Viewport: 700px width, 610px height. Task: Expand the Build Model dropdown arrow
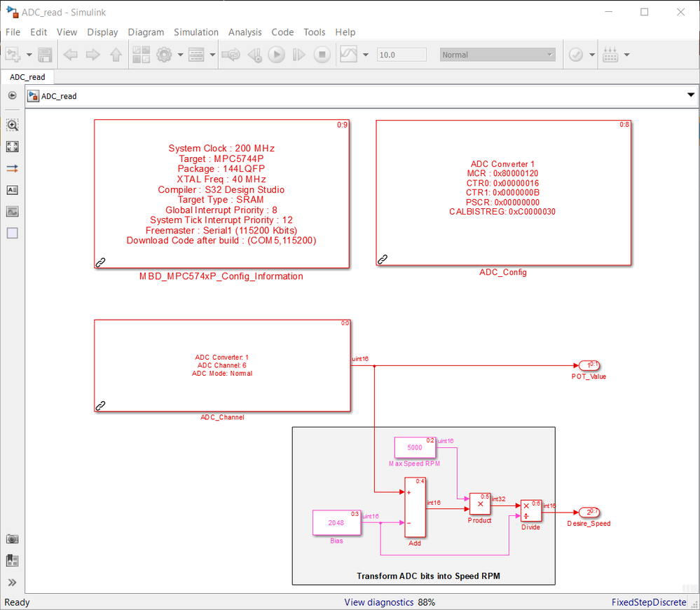(627, 55)
